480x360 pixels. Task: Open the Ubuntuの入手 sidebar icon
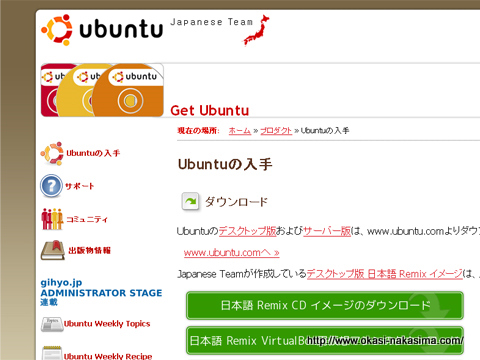[52, 153]
